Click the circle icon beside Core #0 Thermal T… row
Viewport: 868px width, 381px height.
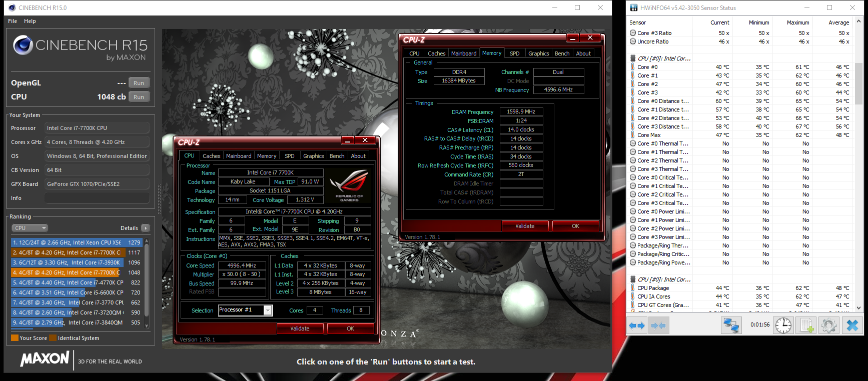(x=633, y=143)
